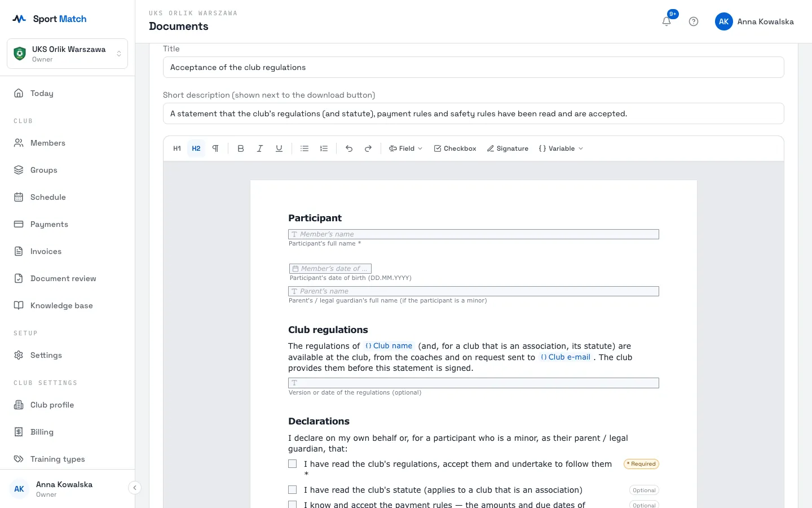This screenshot has height=508, width=812.
Task: Open the Field dropdown
Action: coord(406,148)
